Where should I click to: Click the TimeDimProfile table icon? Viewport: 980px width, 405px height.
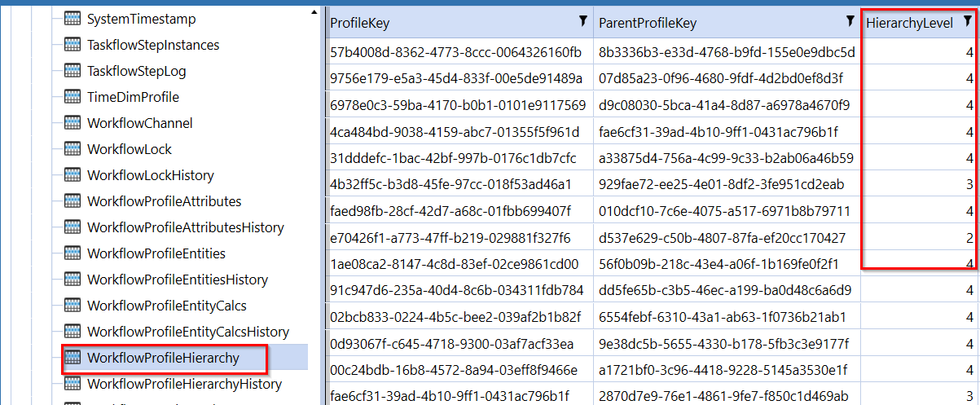[x=72, y=97]
